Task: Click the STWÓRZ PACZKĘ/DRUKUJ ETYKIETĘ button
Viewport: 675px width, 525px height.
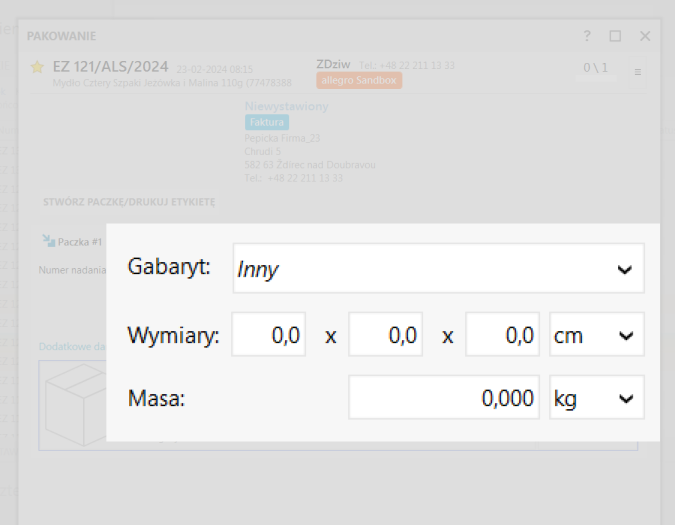Action: (x=129, y=202)
